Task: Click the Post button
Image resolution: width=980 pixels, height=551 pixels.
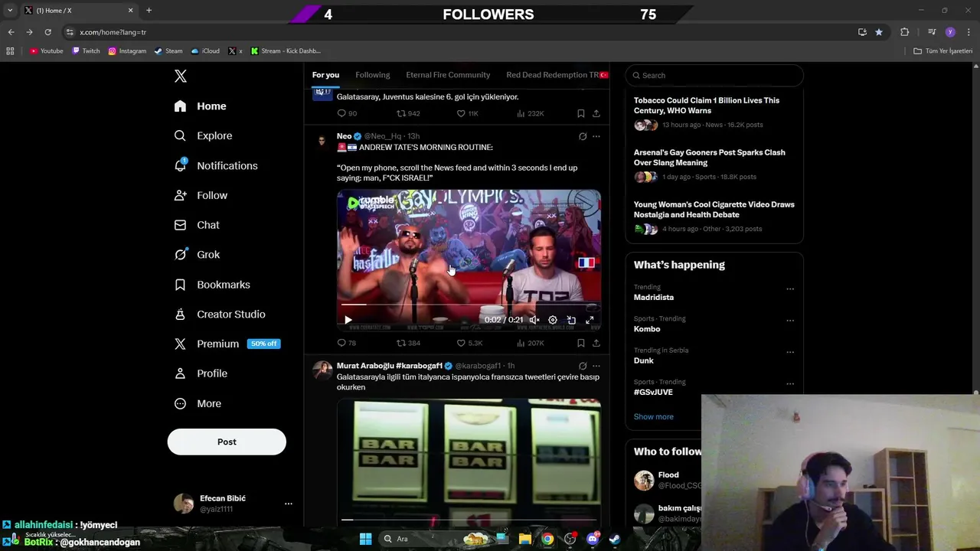Action: coord(227,442)
